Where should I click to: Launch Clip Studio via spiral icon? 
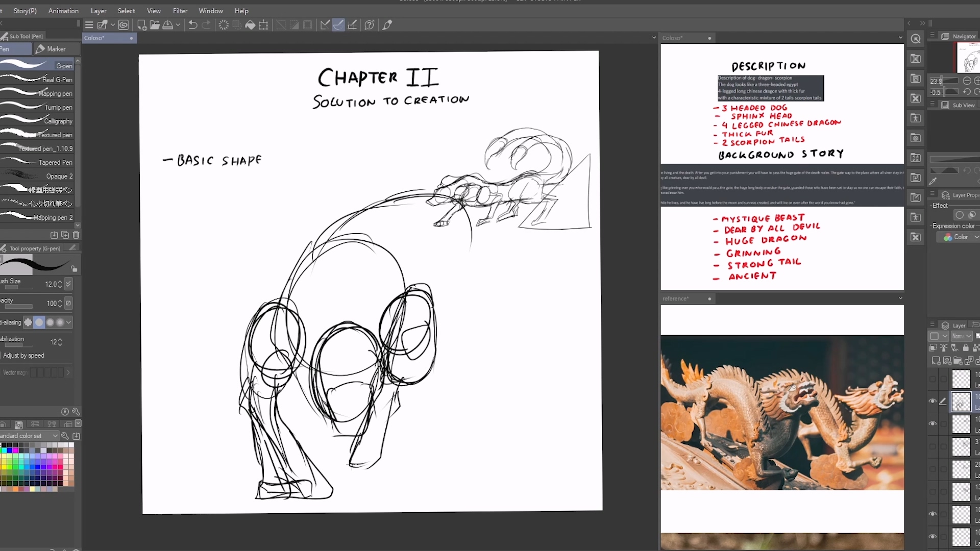coord(124,24)
